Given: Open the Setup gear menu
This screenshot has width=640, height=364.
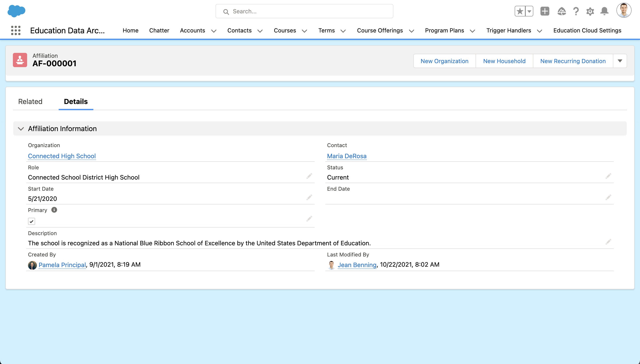Looking at the screenshot, I should point(590,11).
